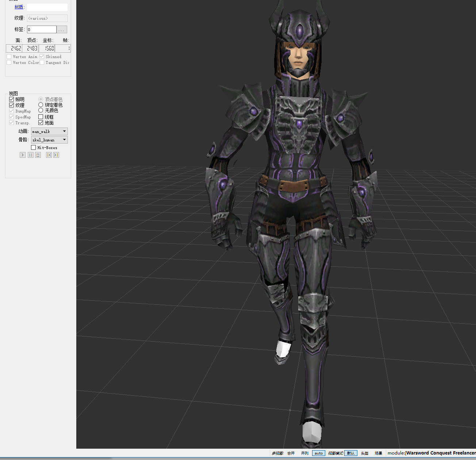The height and width of the screenshot is (460, 476).
Task: Click the 纹理 <various> field
Action: 47,18
